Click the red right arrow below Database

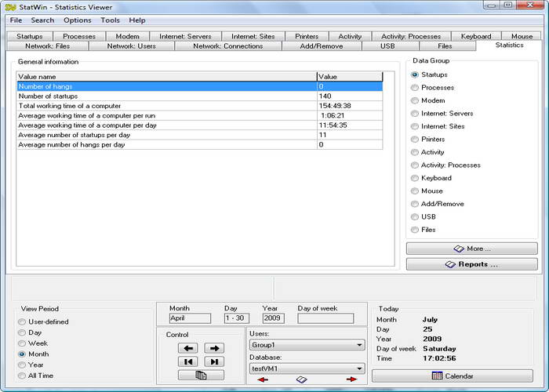click(351, 379)
